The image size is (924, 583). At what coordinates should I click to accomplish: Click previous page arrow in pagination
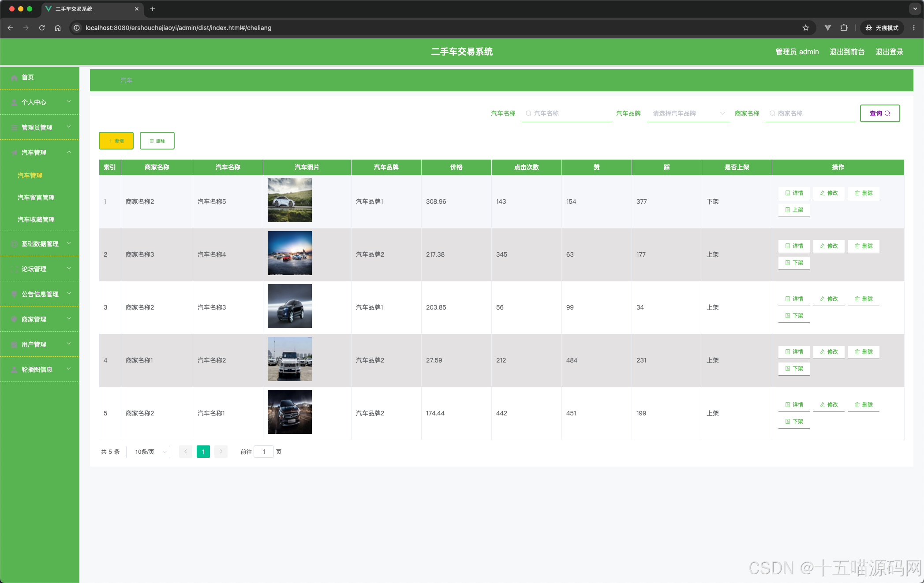(186, 452)
